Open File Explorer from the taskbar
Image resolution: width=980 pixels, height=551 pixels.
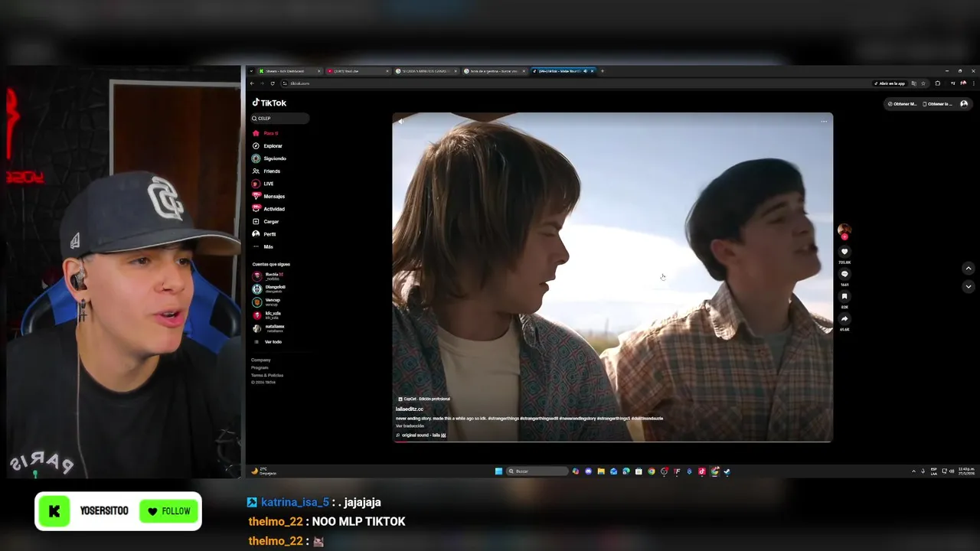pyautogui.click(x=601, y=471)
